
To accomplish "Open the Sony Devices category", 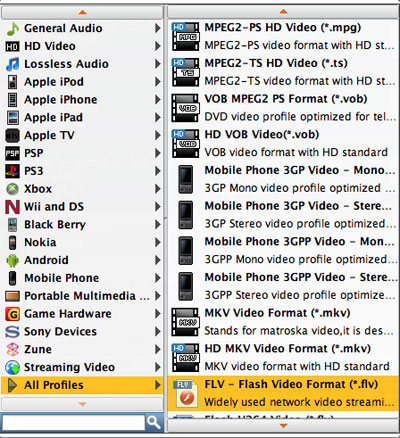I will pos(82,331).
